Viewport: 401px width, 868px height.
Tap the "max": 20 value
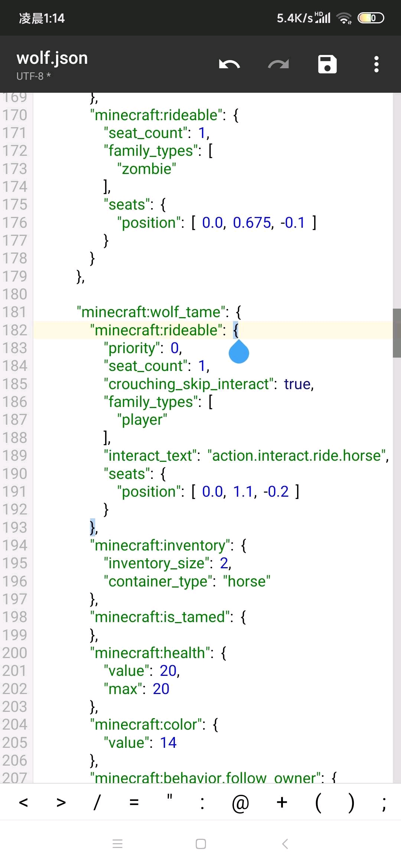[x=161, y=689]
